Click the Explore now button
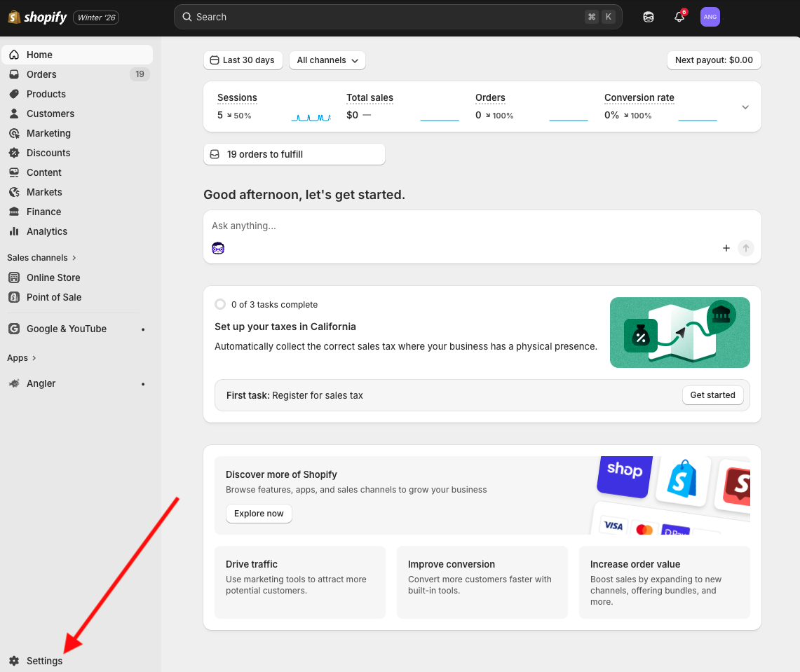The height and width of the screenshot is (672, 800). (x=259, y=514)
